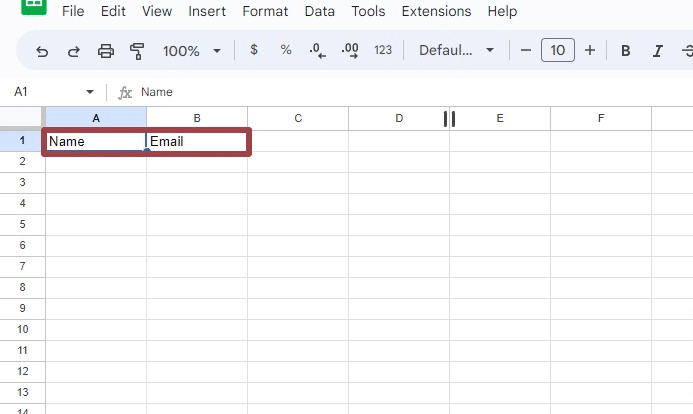Select column B header

pyautogui.click(x=197, y=118)
